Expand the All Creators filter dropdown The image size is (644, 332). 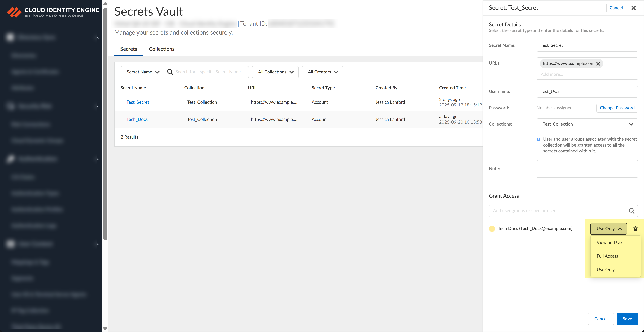[322, 72]
